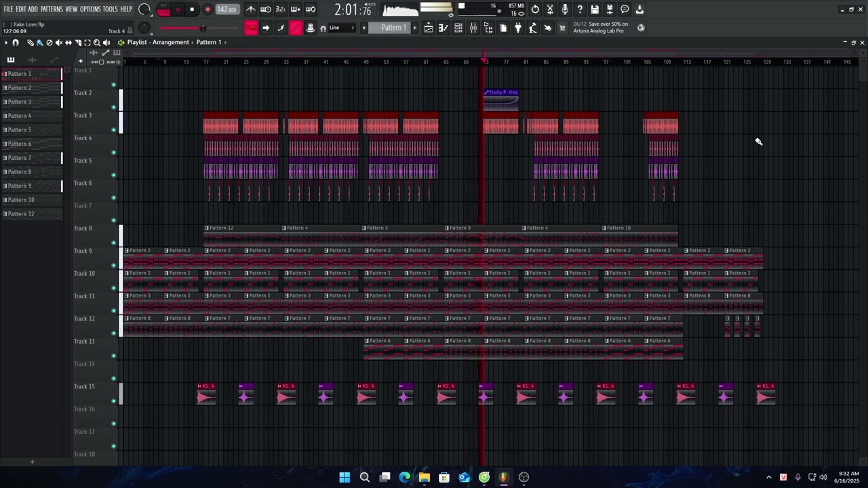
Task: Select the Fruity P..freq automation clip
Action: (x=501, y=99)
